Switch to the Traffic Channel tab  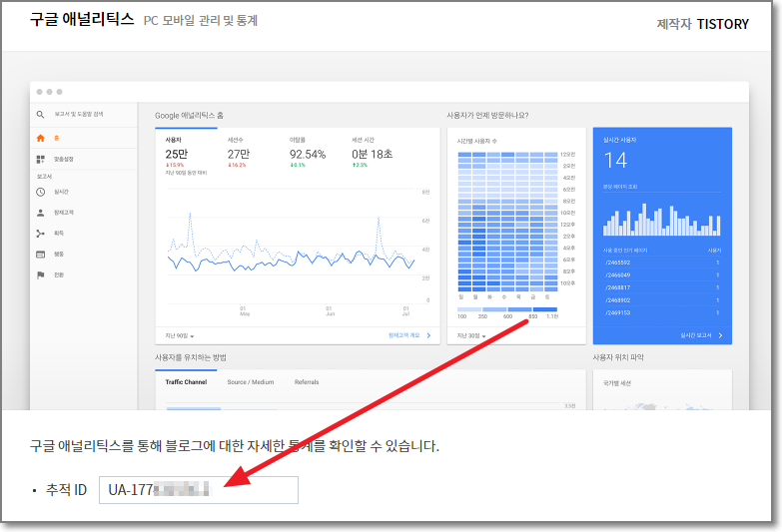pos(186,382)
